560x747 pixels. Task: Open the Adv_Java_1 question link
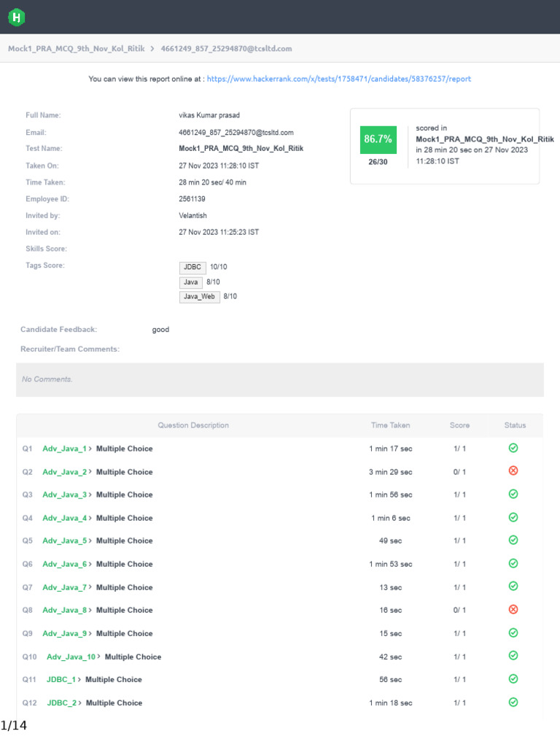tap(64, 449)
